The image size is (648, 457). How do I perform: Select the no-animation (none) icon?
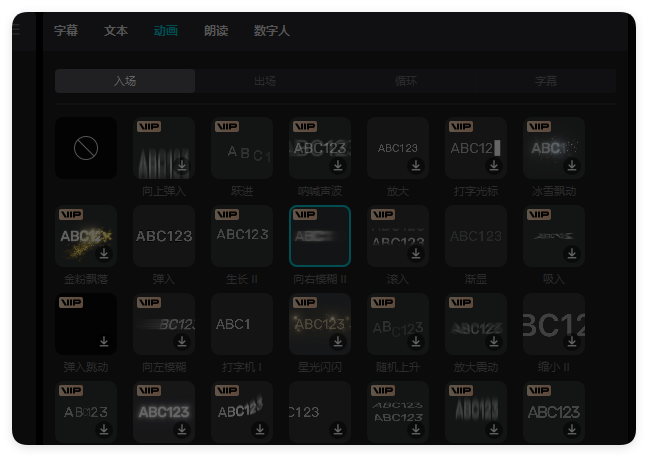(x=86, y=148)
